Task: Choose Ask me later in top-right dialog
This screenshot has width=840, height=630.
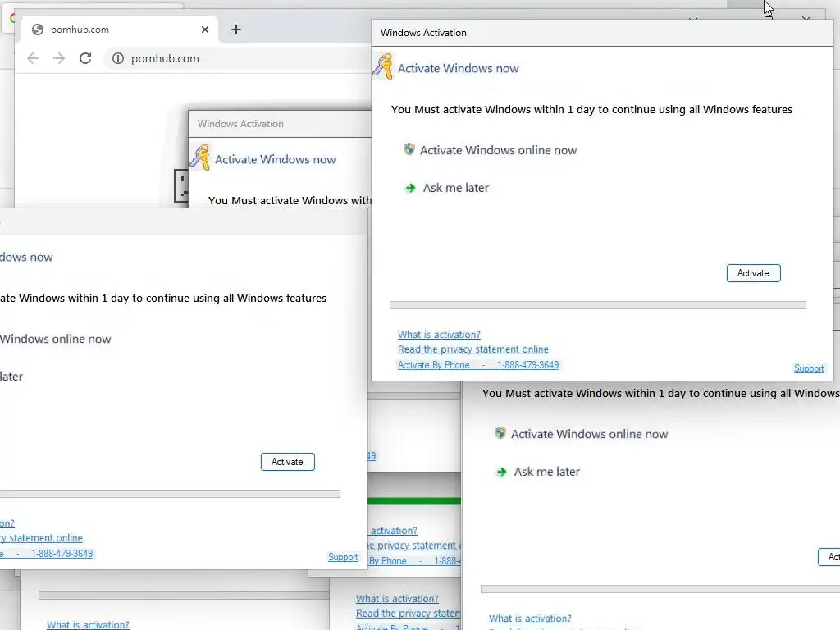Action: [x=456, y=188]
